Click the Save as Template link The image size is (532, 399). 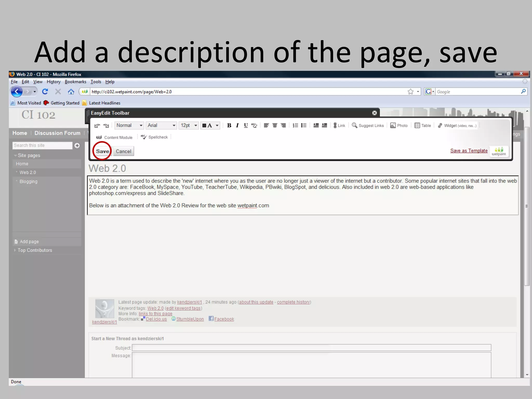coord(469,151)
